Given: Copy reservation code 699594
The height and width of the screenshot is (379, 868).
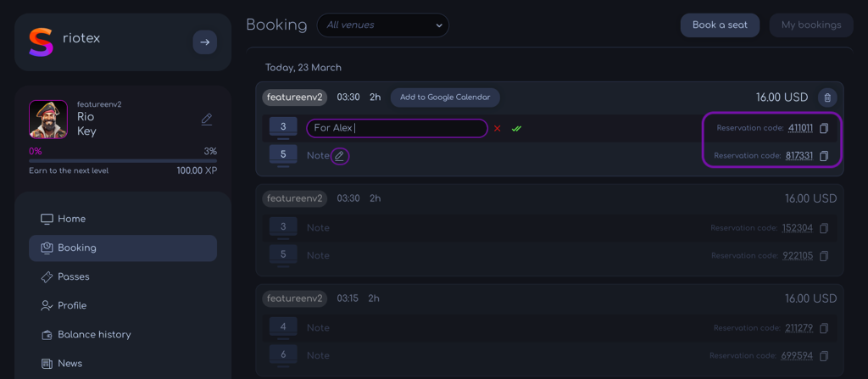Looking at the screenshot, I should (824, 356).
